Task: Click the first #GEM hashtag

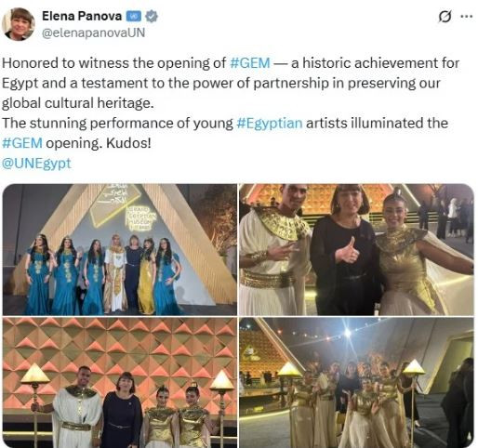Action: point(250,63)
